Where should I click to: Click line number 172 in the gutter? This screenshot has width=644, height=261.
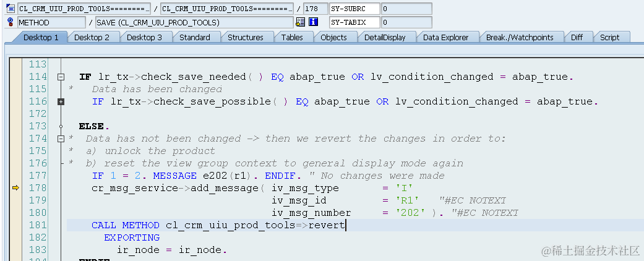pos(38,114)
